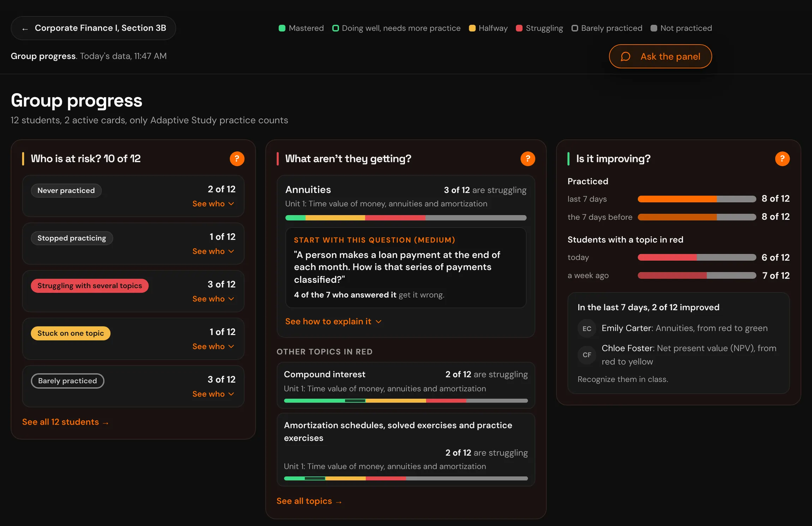Click the yellow Halfway legend swatch
Image resolution: width=812 pixels, height=526 pixels.
[472, 28]
